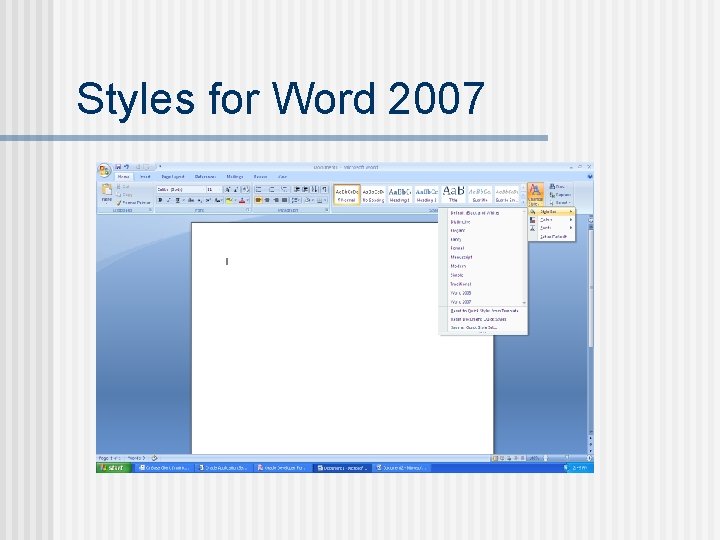Image resolution: width=720 pixels, height=540 pixels.
Task: Select Align Text Left
Action: point(259,200)
